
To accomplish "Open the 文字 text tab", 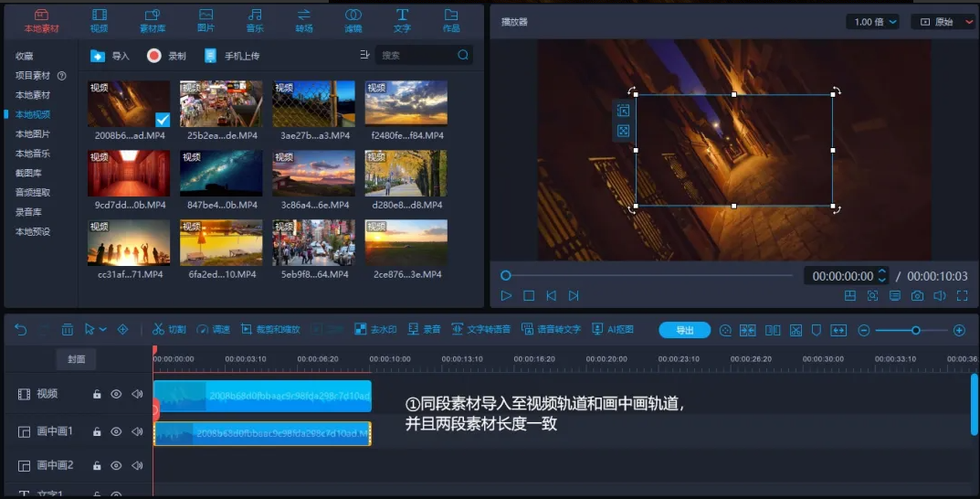I will tap(402, 21).
